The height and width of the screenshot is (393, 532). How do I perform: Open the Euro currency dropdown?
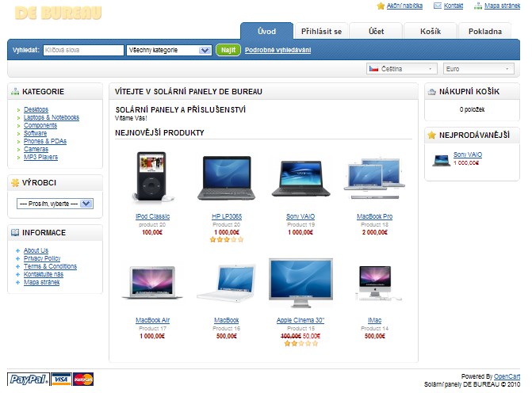coord(479,69)
